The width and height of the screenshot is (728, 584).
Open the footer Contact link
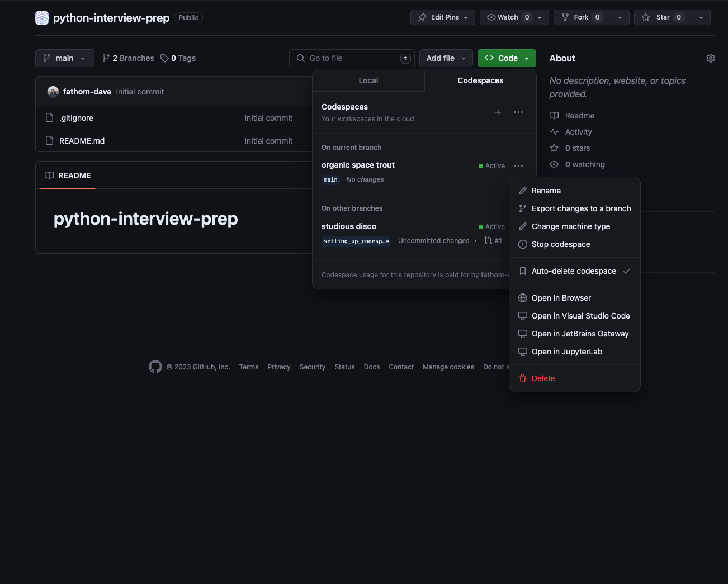[x=401, y=367]
